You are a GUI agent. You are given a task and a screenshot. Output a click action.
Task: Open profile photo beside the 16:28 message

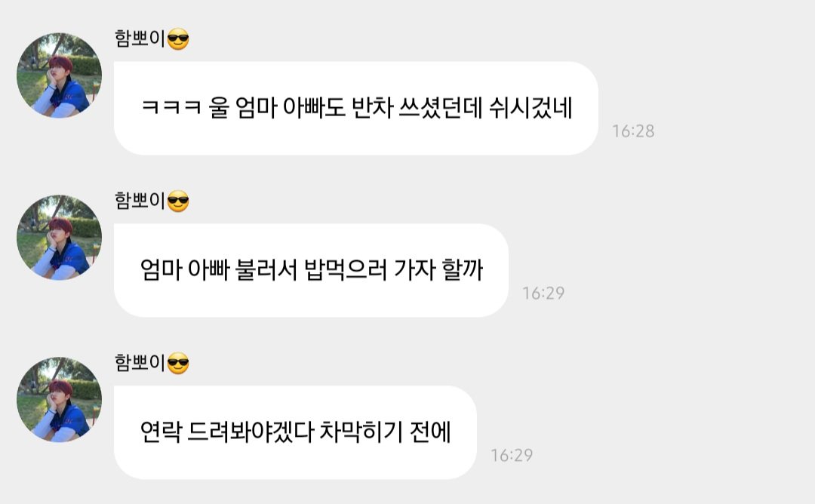[59, 75]
